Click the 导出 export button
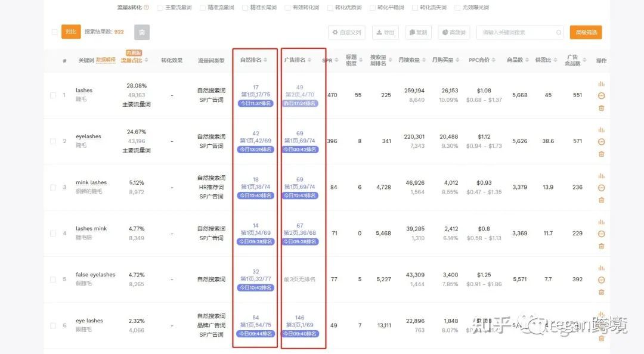Image resolution: width=644 pixels, height=354 pixels. 385,32
